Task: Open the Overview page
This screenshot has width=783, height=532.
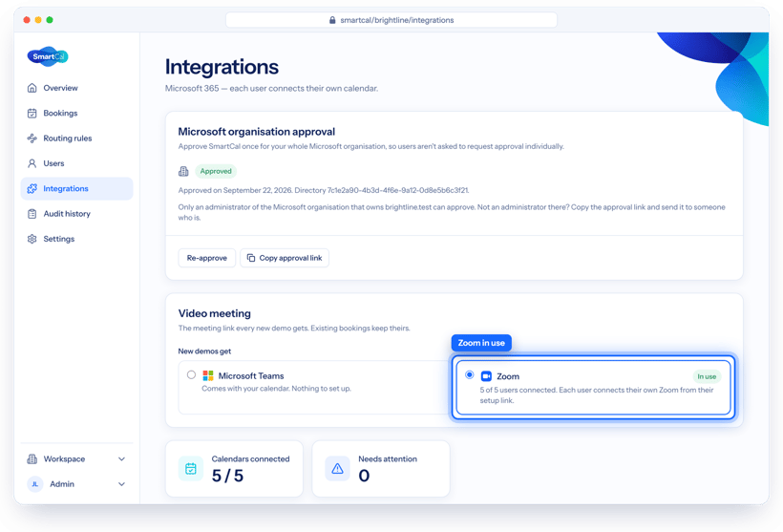Action: (77, 88)
